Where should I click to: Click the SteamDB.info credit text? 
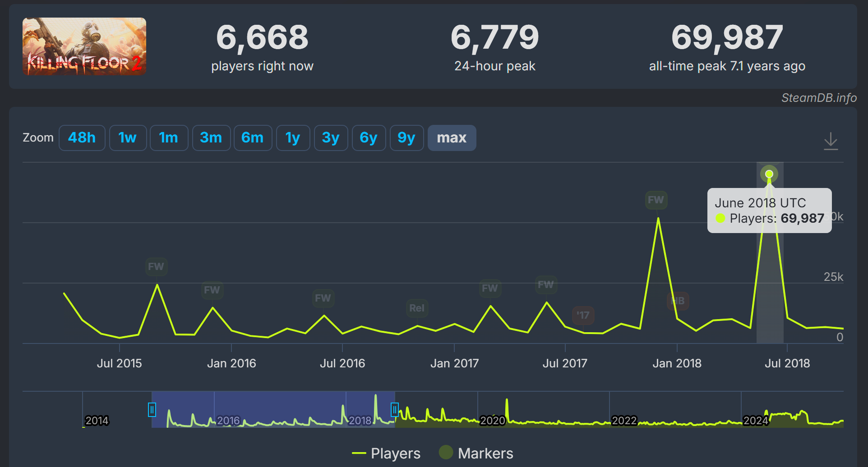pyautogui.click(x=819, y=98)
